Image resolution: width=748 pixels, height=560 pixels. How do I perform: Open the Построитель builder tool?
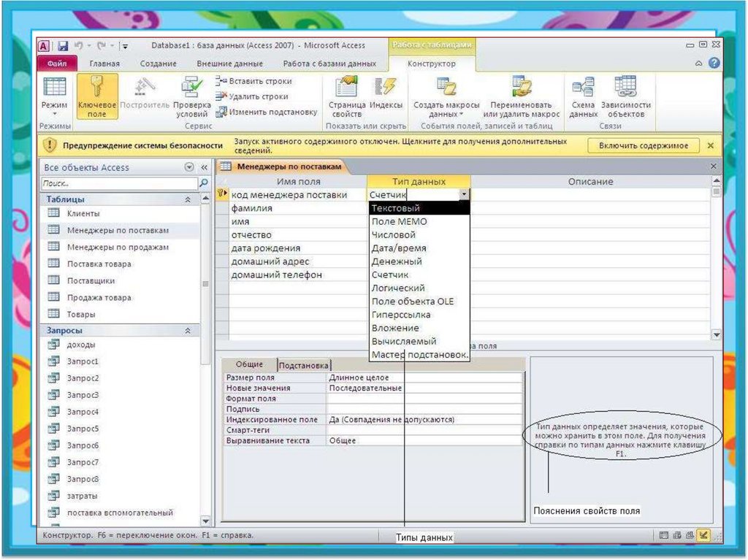pos(145,93)
